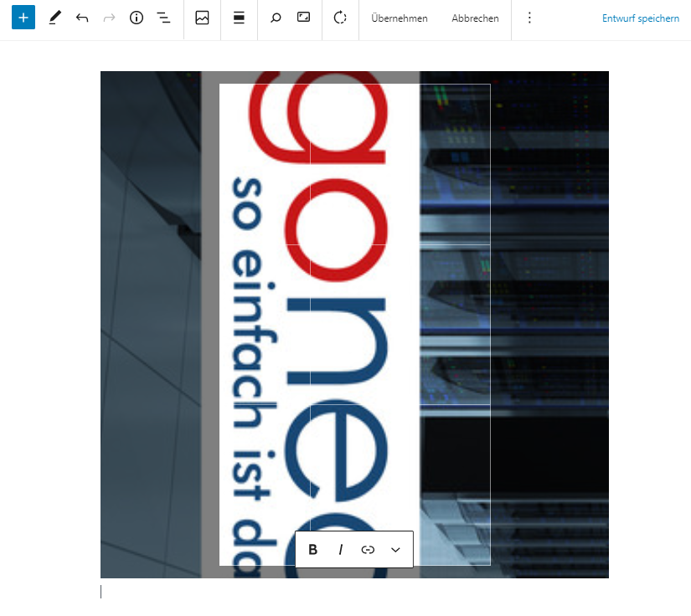
Task: Click the blue add block plus button
Action: coord(23,18)
